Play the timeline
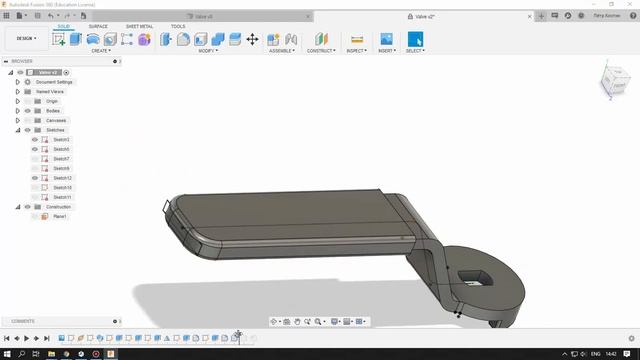Screen dimensions: 640x360 pos(27,338)
